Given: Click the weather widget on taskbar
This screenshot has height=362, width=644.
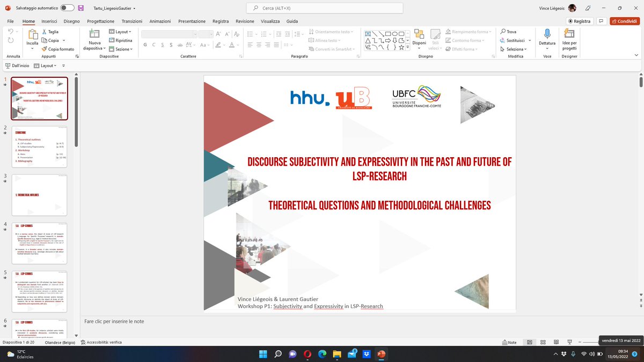Looking at the screenshot, I should (19, 354).
